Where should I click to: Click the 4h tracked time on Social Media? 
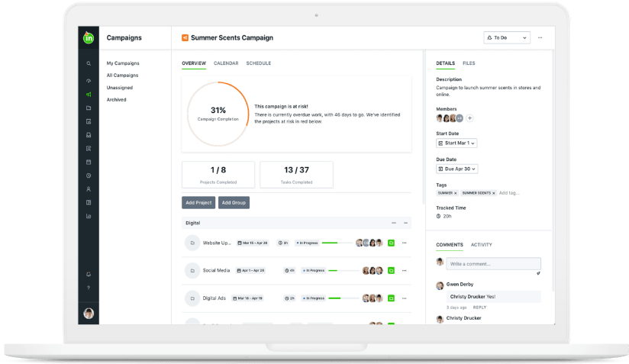pyautogui.click(x=289, y=271)
